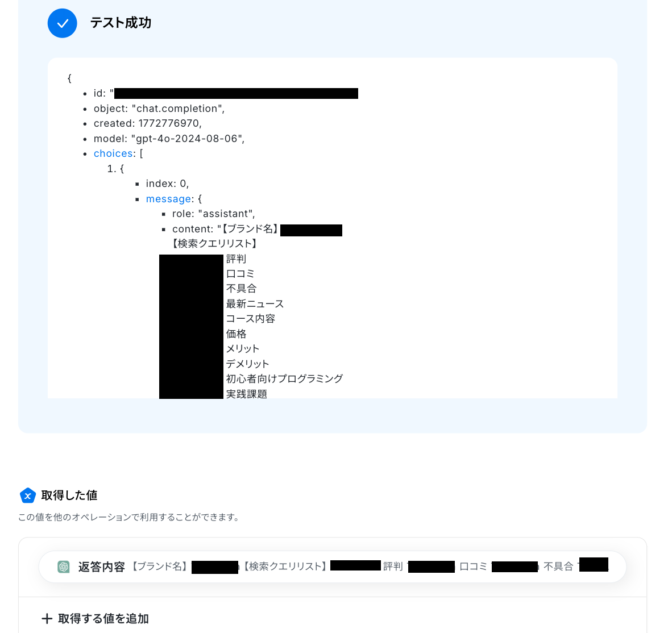Click the index: 0 entry
This screenshot has height=633, width=672.
click(x=167, y=184)
